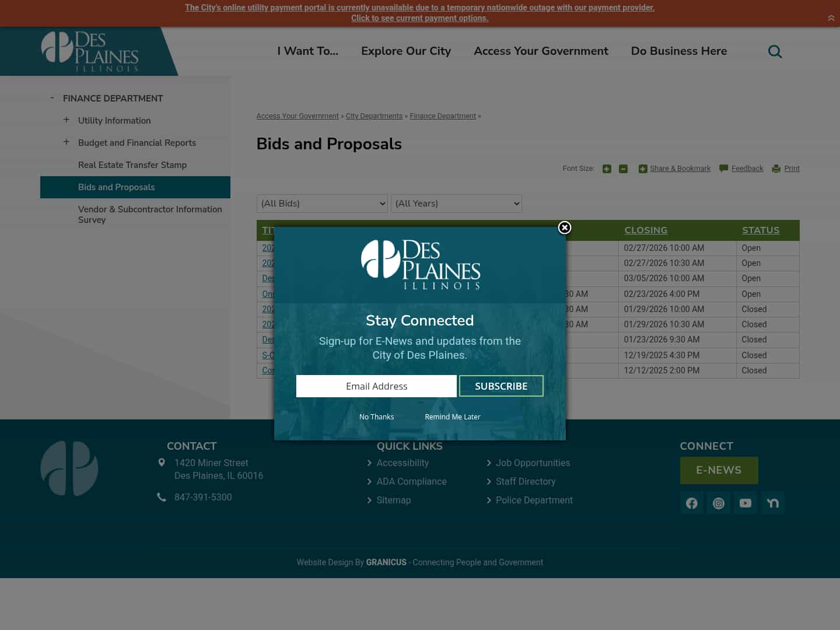The width and height of the screenshot is (840, 630).
Task: Decrease the page font size
Action: (623, 169)
